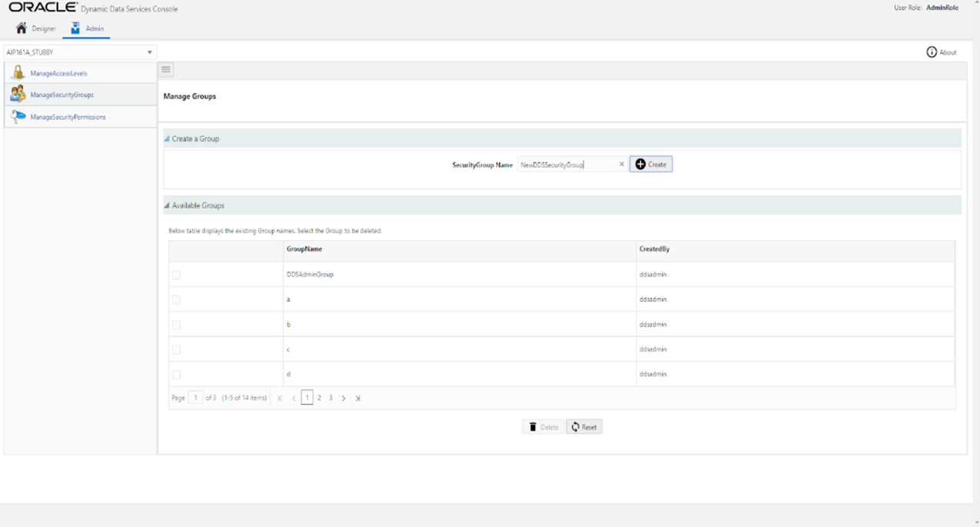Image resolution: width=980 pixels, height=527 pixels.
Task: Go to page 3 of the groups table
Action: 331,398
